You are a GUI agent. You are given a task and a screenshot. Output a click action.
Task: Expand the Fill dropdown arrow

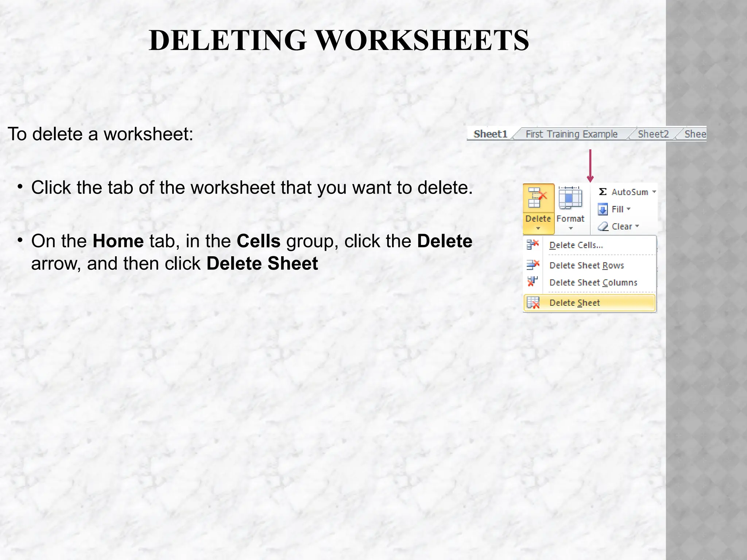(x=628, y=209)
